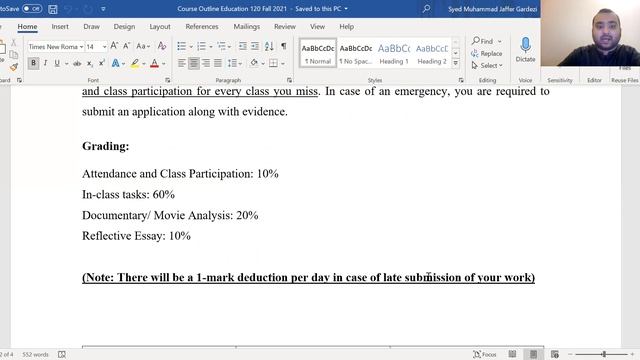This screenshot has width=640, height=360.
Task: Open borders dropdown arrow
Action: [283, 64]
